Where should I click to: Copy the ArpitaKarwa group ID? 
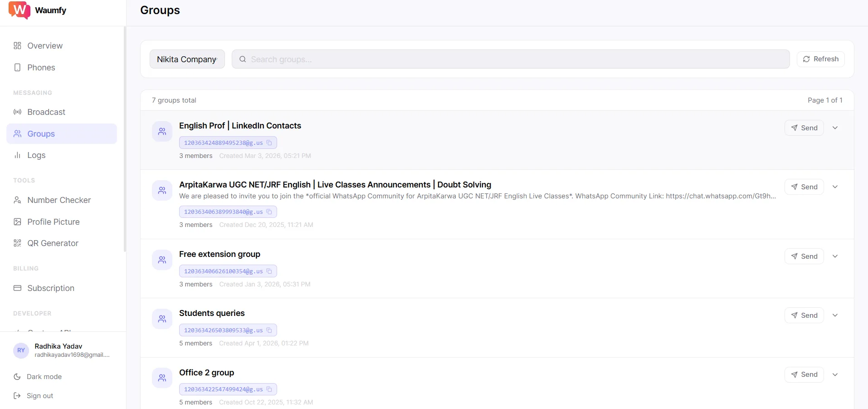269,212
